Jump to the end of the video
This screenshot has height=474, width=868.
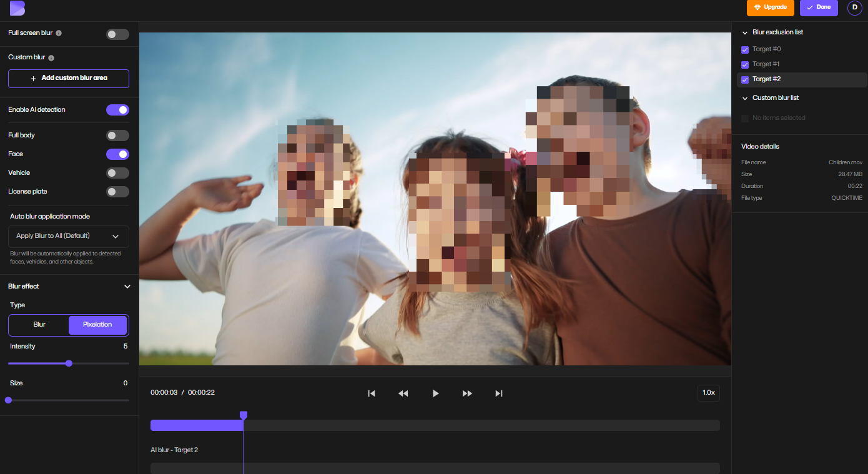pyautogui.click(x=498, y=393)
